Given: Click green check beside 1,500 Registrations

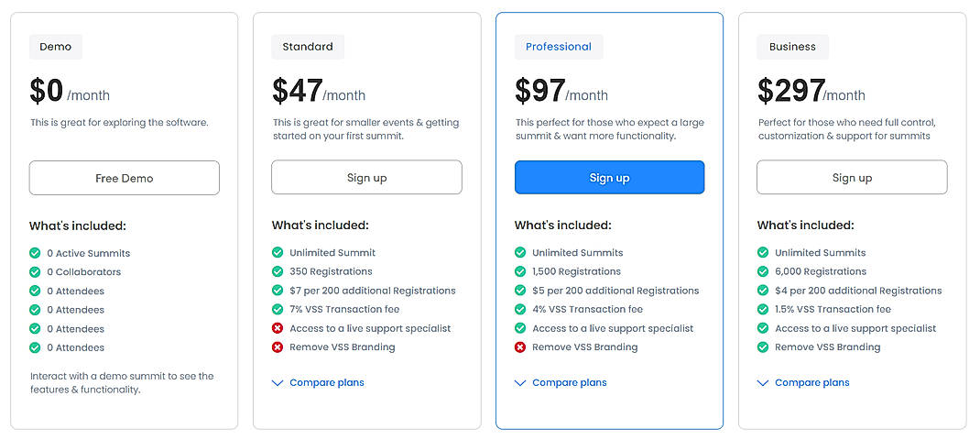Looking at the screenshot, I should [x=520, y=271].
